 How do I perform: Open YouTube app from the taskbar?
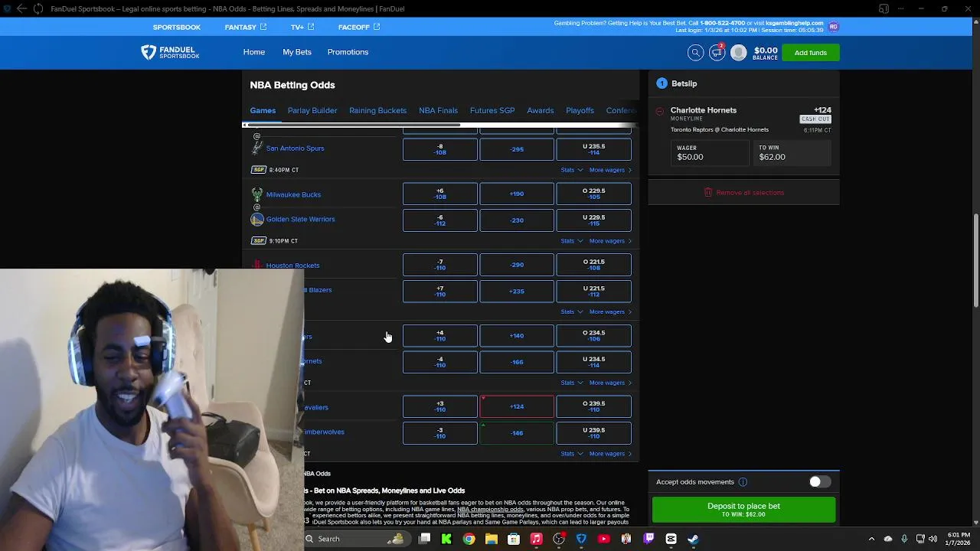(x=603, y=539)
